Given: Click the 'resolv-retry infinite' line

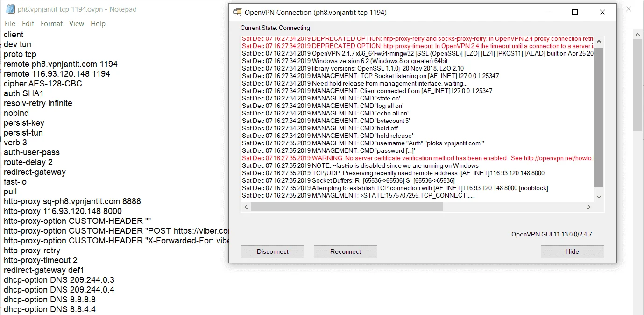Looking at the screenshot, I should click(x=38, y=103).
